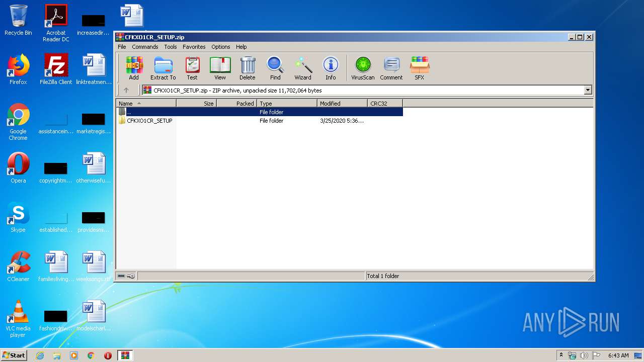
Task: Show hidden tray icons arrow
Action: (x=561, y=355)
